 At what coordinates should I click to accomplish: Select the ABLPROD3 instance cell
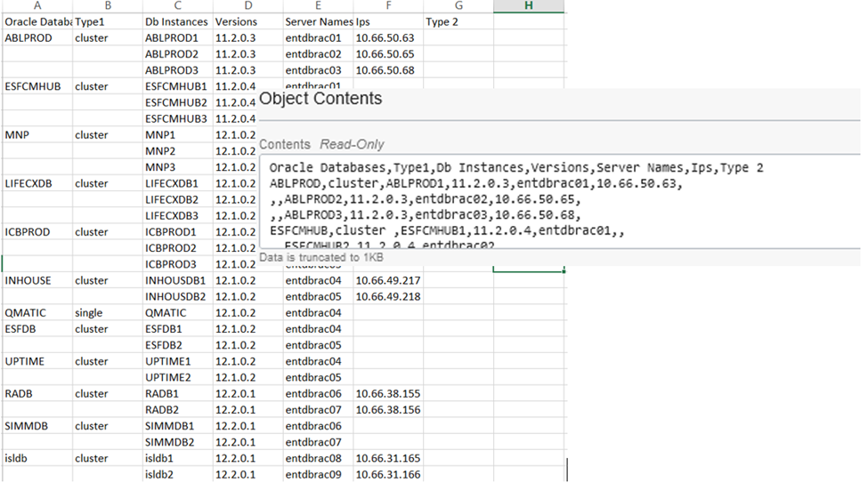(178, 70)
